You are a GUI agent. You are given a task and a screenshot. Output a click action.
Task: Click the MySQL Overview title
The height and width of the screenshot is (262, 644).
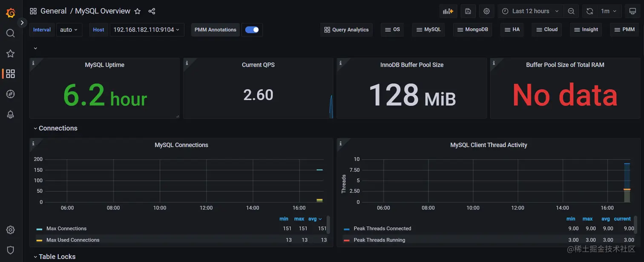pos(103,11)
